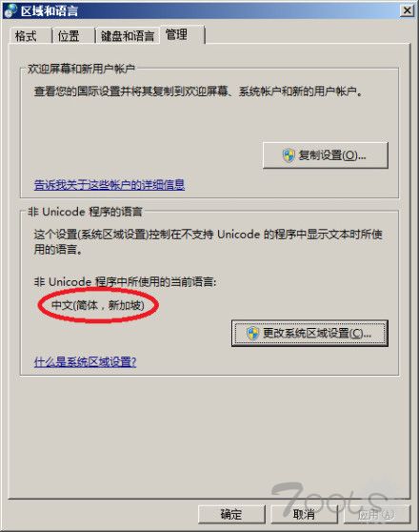Viewport: 419px width, 532px height.
Task: Click the shield icon on 更改系统区域设置 button
Action: [252, 334]
